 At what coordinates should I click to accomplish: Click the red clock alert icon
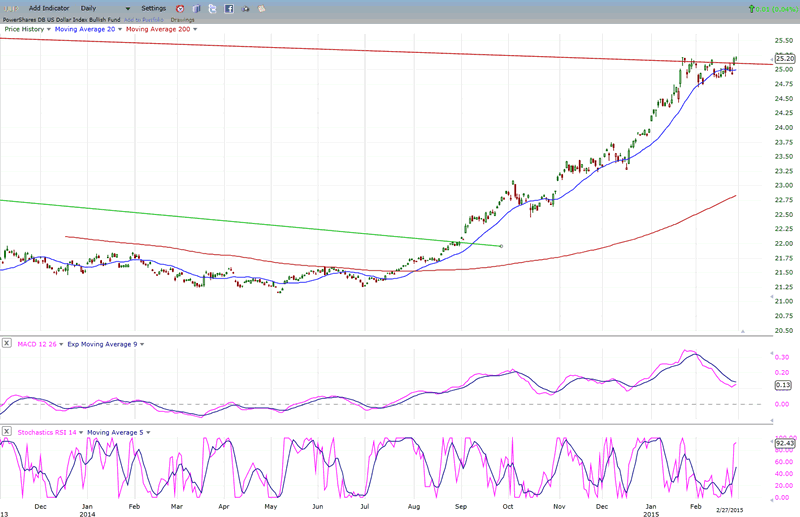(x=180, y=8)
